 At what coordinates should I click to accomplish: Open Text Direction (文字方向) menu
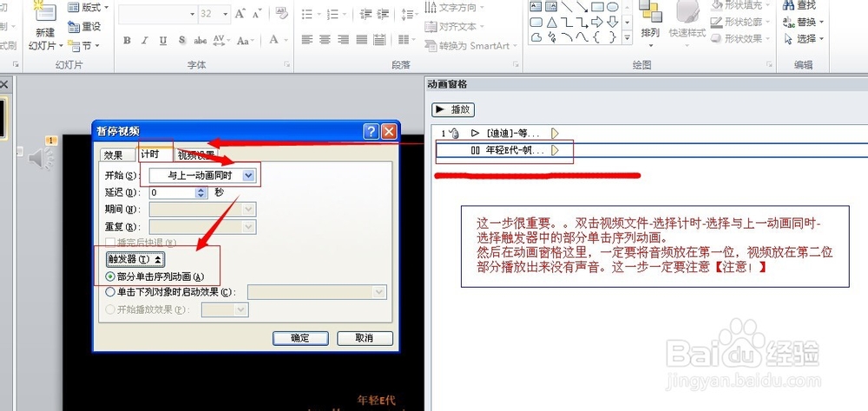pos(454,8)
